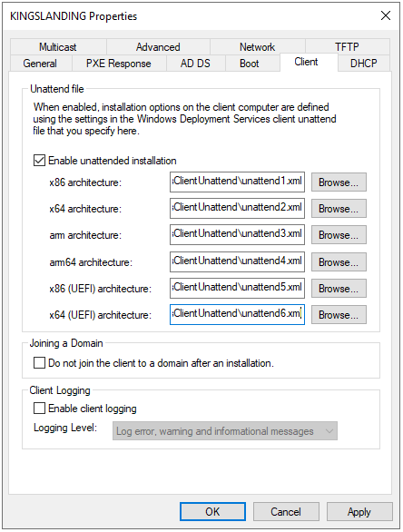
Task: Uncheck Enable unattended installation checkbox
Action: click(39, 160)
